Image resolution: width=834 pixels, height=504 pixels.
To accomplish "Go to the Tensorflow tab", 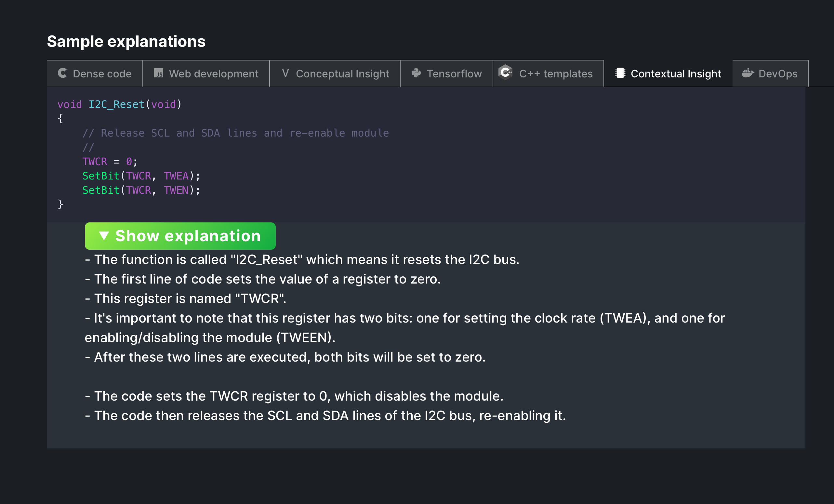I will click(454, 74).
